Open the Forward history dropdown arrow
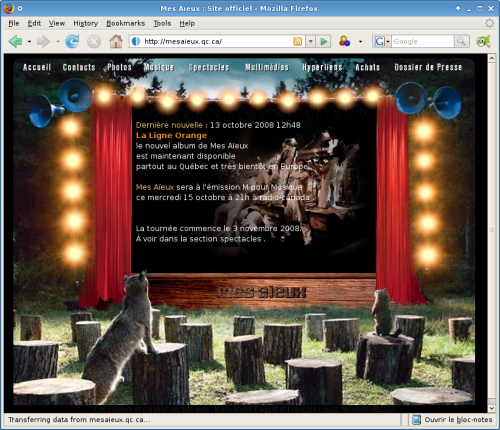This screenshot has height=430, width=500. (58, 42)
